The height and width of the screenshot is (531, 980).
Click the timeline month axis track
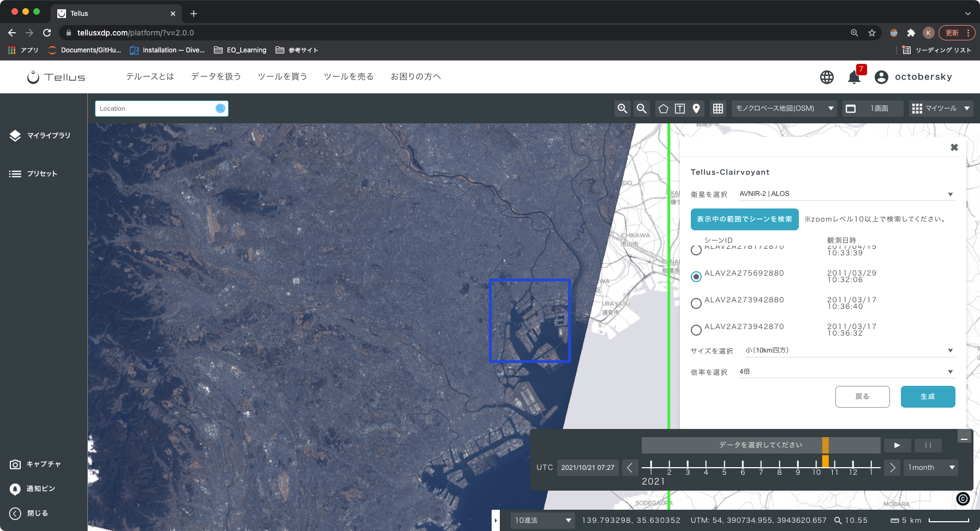point(761,467)
